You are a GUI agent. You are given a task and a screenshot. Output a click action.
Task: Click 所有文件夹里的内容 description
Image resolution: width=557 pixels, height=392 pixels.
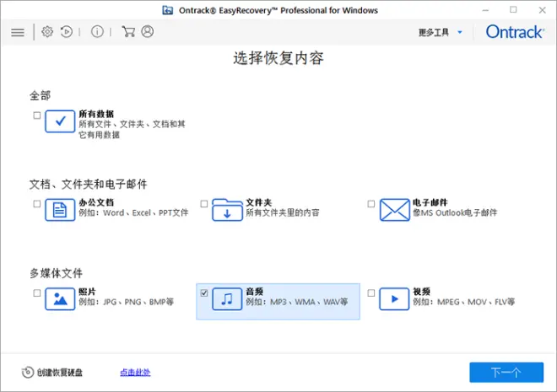point(283,212)
